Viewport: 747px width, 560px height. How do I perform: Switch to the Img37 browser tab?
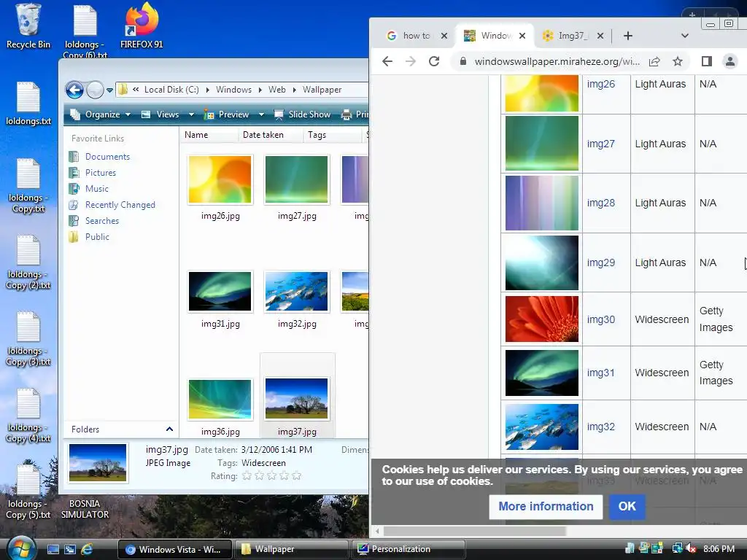[567, 36]
